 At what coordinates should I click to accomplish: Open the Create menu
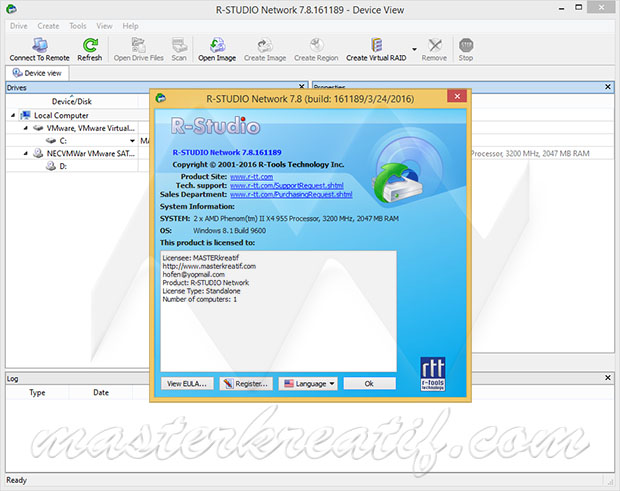[48, 26]
